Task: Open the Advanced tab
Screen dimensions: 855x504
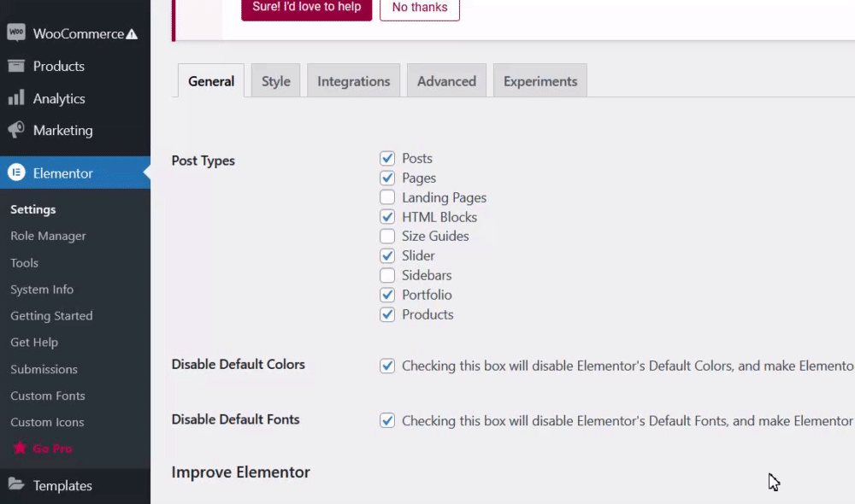Action: [x=446, y=80]
